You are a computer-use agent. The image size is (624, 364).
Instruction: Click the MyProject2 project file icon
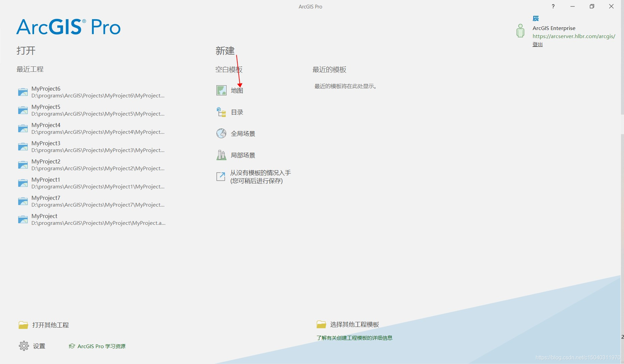[23, 165]
